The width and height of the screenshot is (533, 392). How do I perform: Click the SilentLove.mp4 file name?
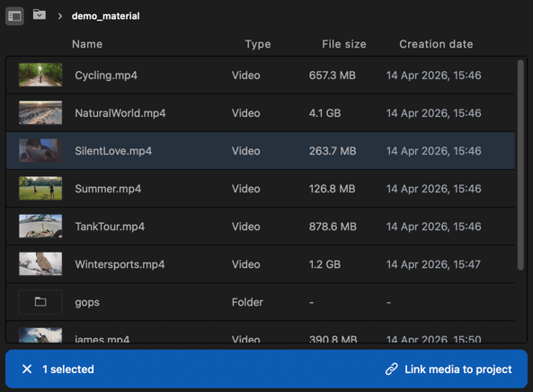[x=113, y=151]
